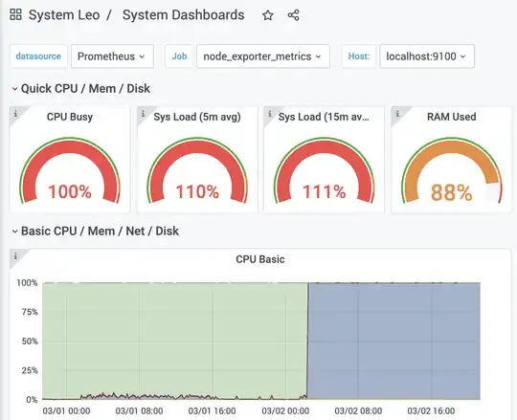This screenshot has height=420, width=517.
Task: Click the RAM Used 88% gauge
Action: [x=451, y=170]
